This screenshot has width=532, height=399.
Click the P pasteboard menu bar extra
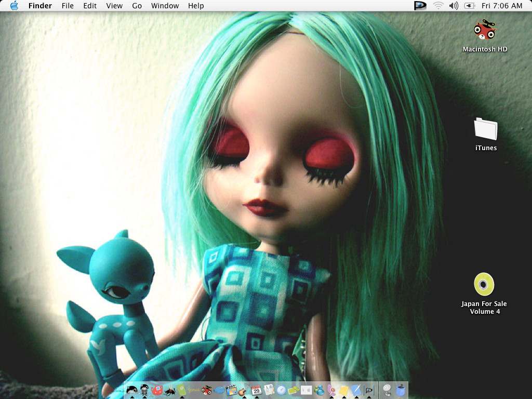(420, 6)
